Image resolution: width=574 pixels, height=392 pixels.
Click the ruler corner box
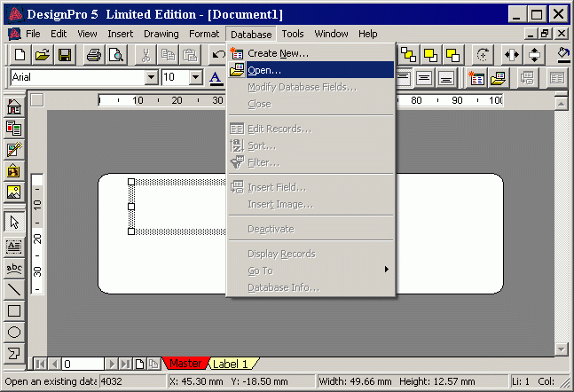click(x=37, y=100)
